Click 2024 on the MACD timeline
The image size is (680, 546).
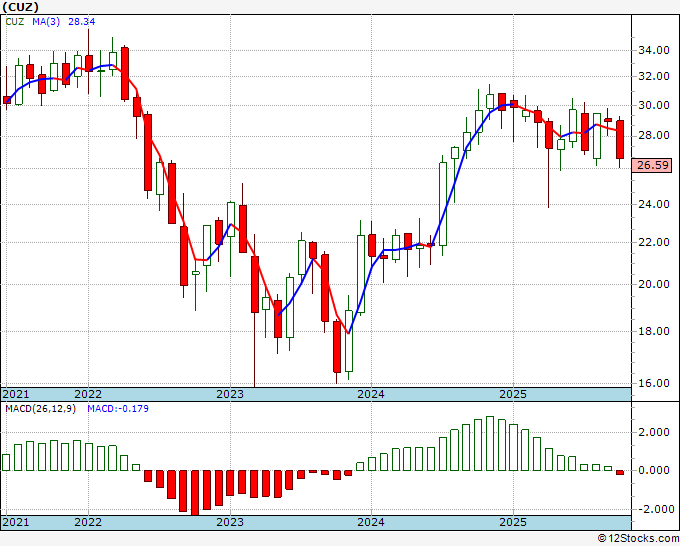coord(371,522)
